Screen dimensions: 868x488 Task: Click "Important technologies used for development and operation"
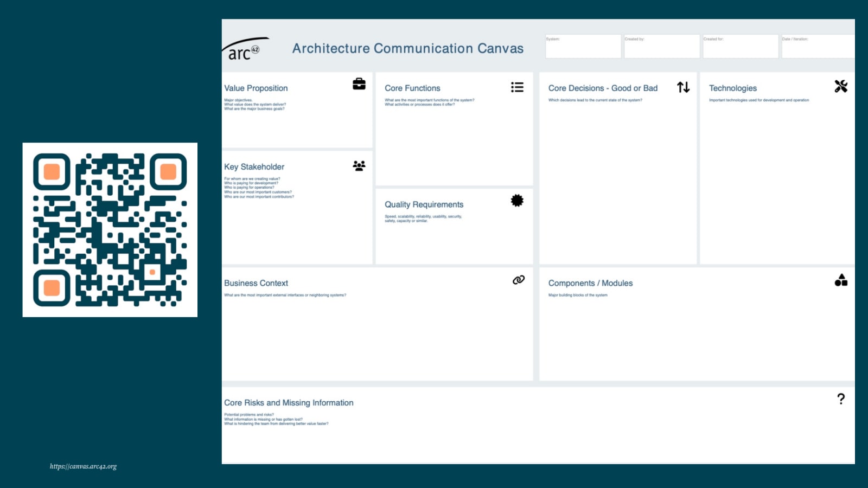coord(759,100)
